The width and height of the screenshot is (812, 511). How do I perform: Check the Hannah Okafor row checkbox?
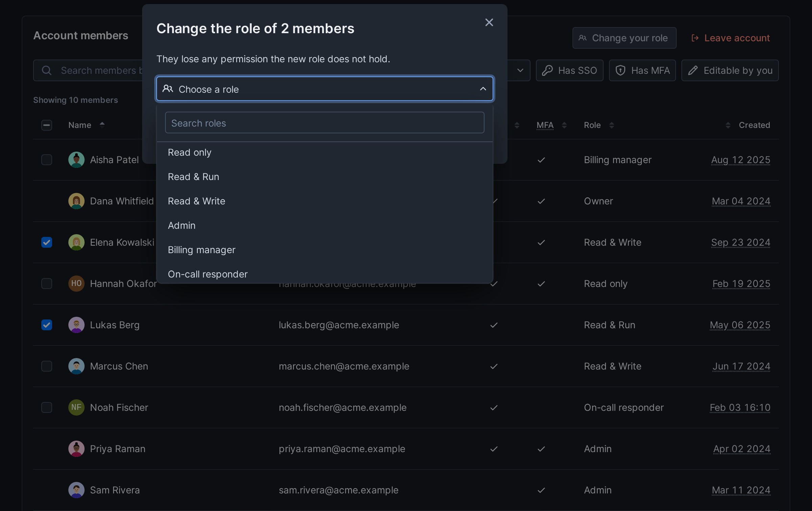(47, 284)
